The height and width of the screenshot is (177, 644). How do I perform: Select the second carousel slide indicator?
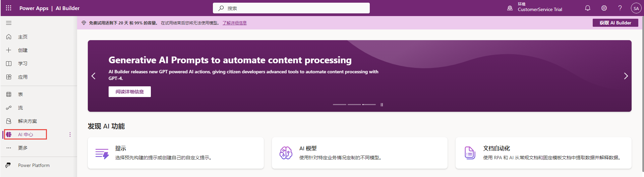[354, 105]
